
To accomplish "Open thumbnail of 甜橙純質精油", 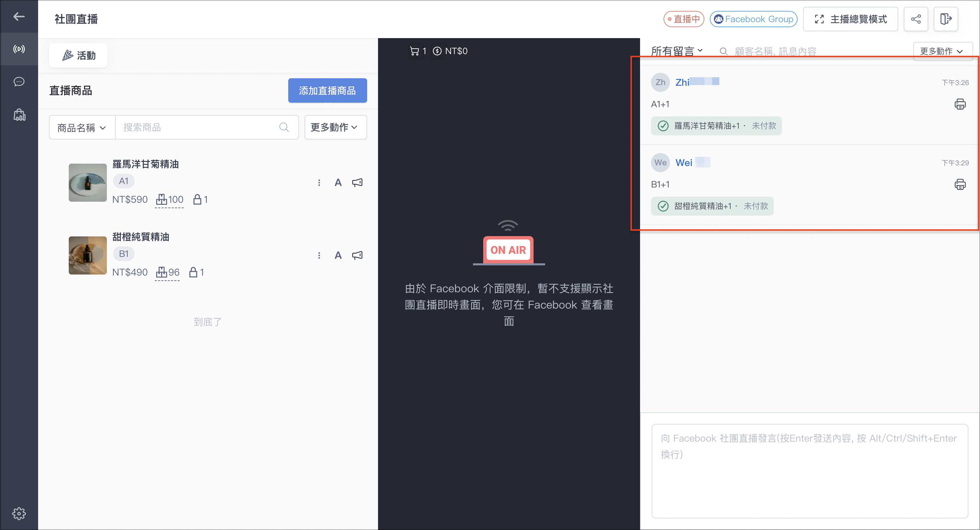I will coord(87,255).
